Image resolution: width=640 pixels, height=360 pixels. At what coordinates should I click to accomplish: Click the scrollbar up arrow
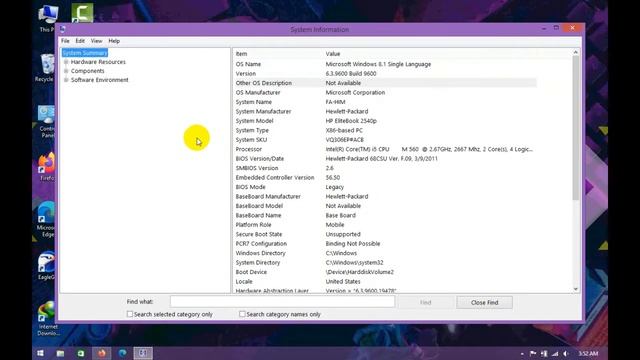pyautogui.click(x=576, y=52)
